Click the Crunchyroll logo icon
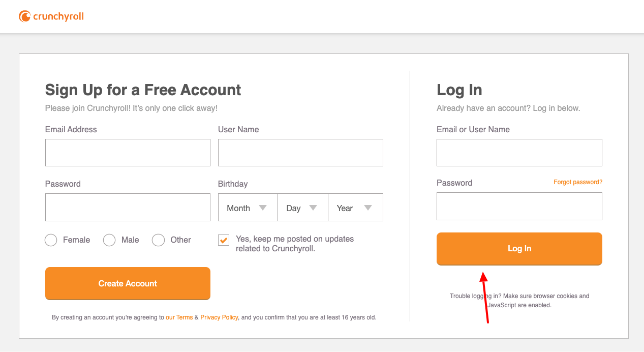The height and width of the screenshot is (352, 644). [24, 17]
